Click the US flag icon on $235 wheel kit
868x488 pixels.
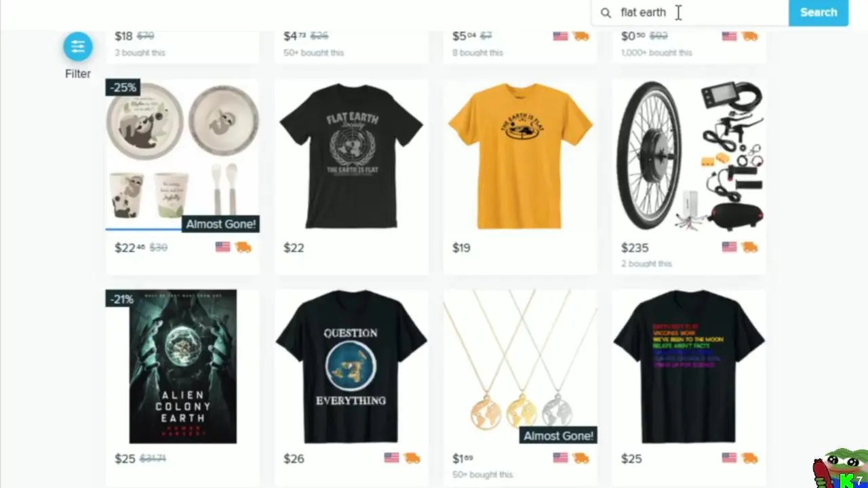(x=730, y=247)
